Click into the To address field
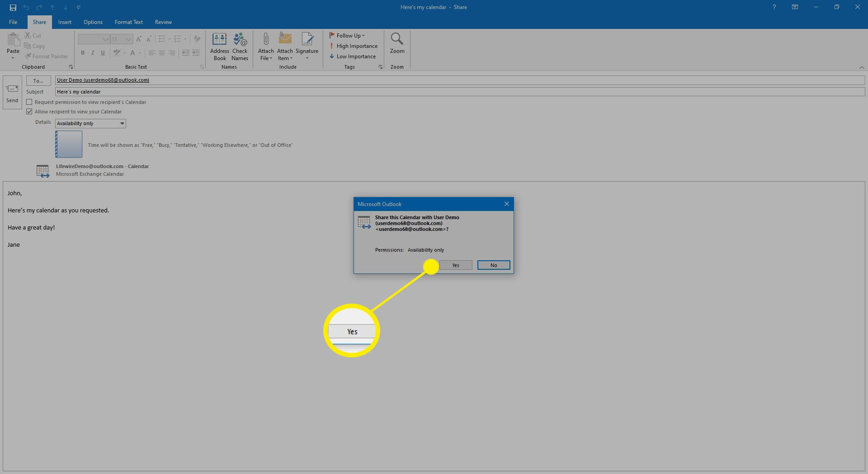This screenshot has width=868, height=474. point(460,80)
